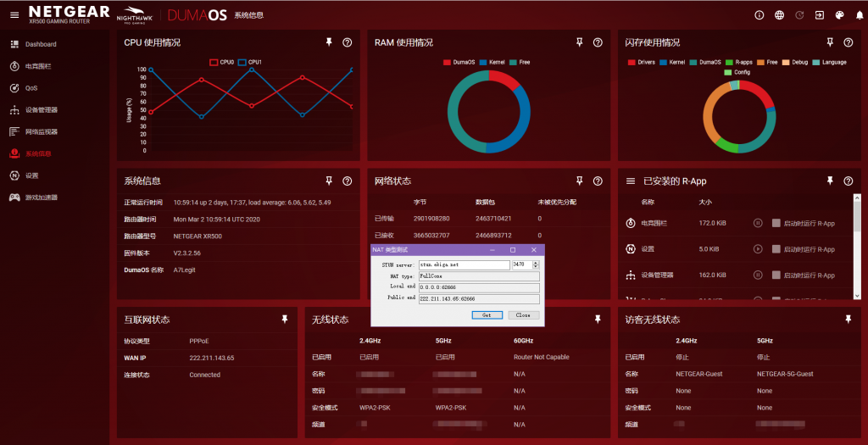This screenshot has width=868, height=445.
Task: Open 设置 in the sidebar
Action: click(53, 175)
